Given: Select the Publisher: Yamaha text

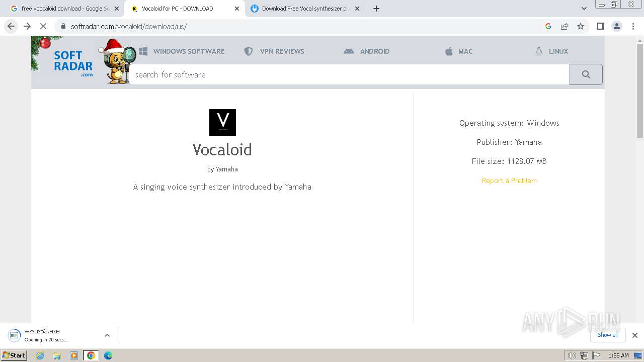Looking at the screenshot, I should click(x=509, y=142).
